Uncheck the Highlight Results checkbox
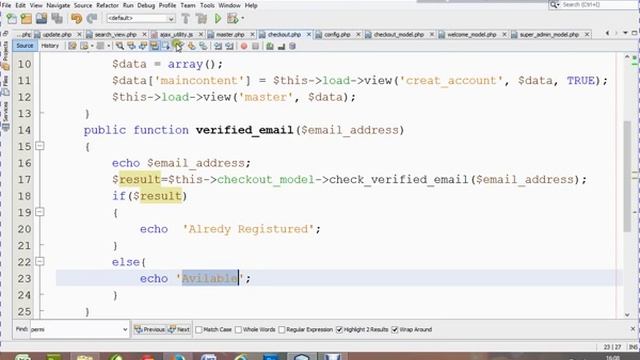 (x=339, y=329)
